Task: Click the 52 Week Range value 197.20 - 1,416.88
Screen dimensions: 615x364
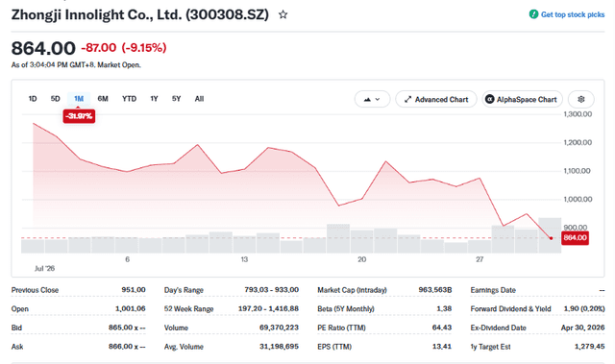Action: 268,308
